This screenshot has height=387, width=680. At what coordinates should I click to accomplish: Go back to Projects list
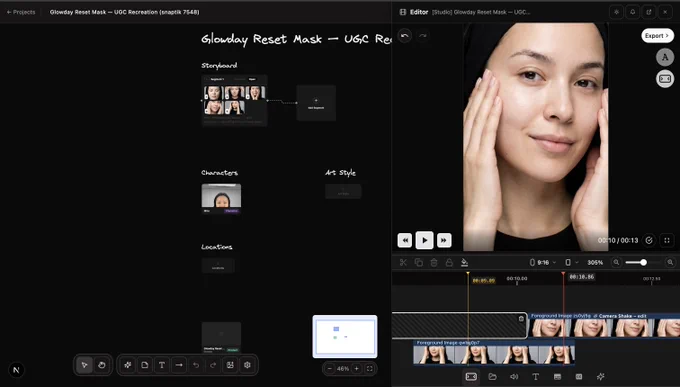(x=21, y=12)
